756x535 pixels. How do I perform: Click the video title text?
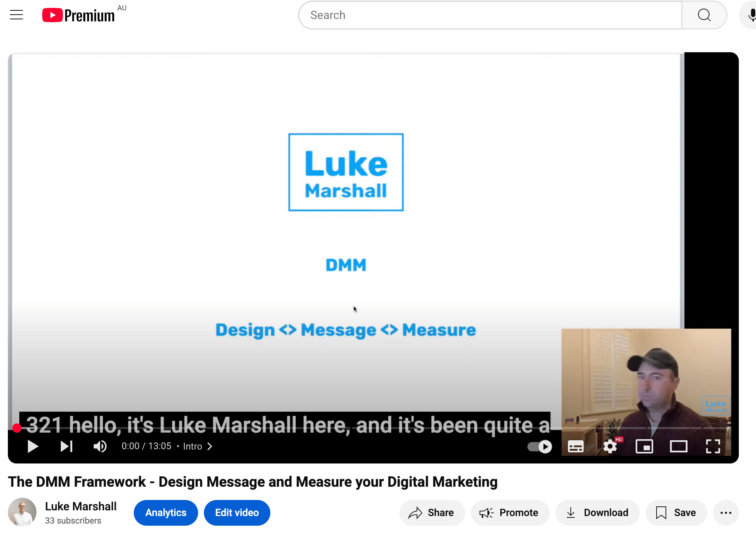[252, 482]
